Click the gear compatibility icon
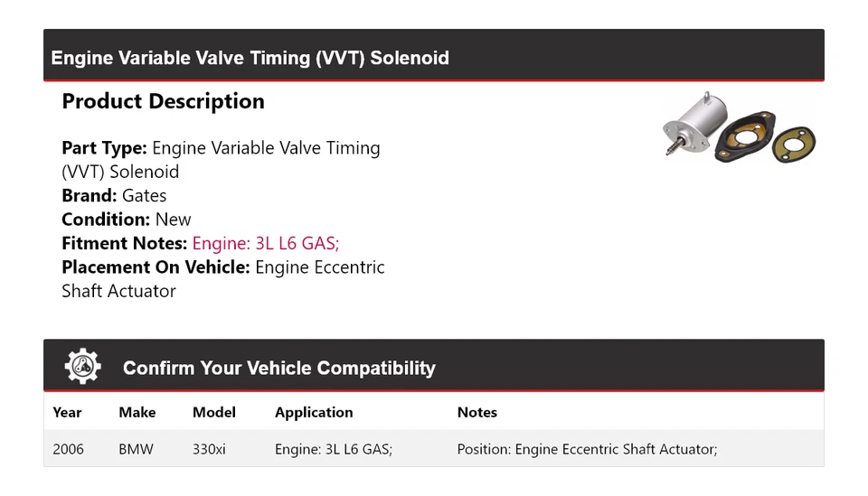868x496 pixels. click(x=82, y=366)
